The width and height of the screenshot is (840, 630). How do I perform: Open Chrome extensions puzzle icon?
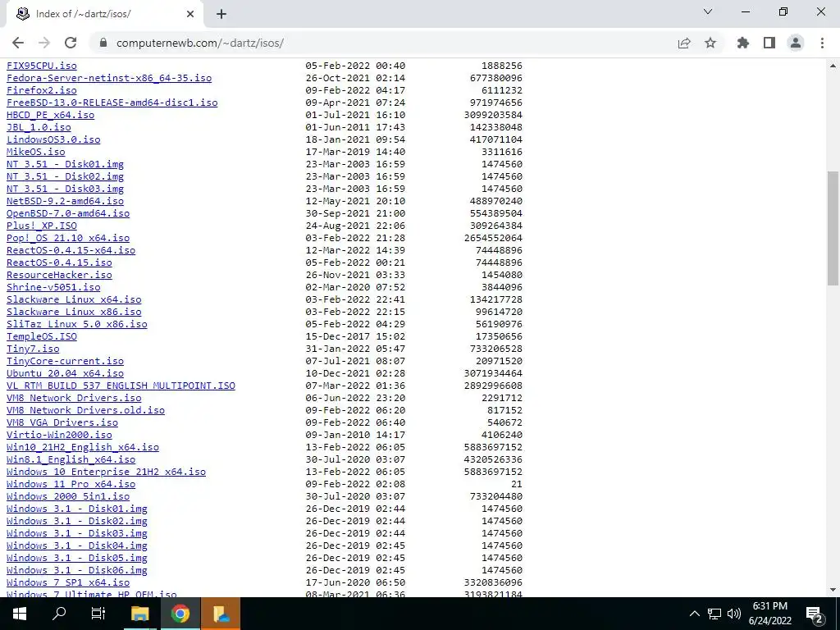(743, 43)
